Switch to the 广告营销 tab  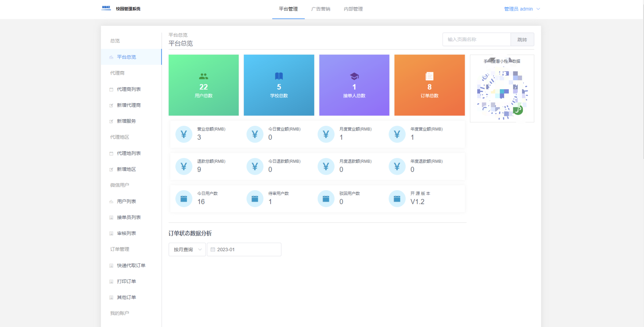pyautogui.click(x=321, y=9)
